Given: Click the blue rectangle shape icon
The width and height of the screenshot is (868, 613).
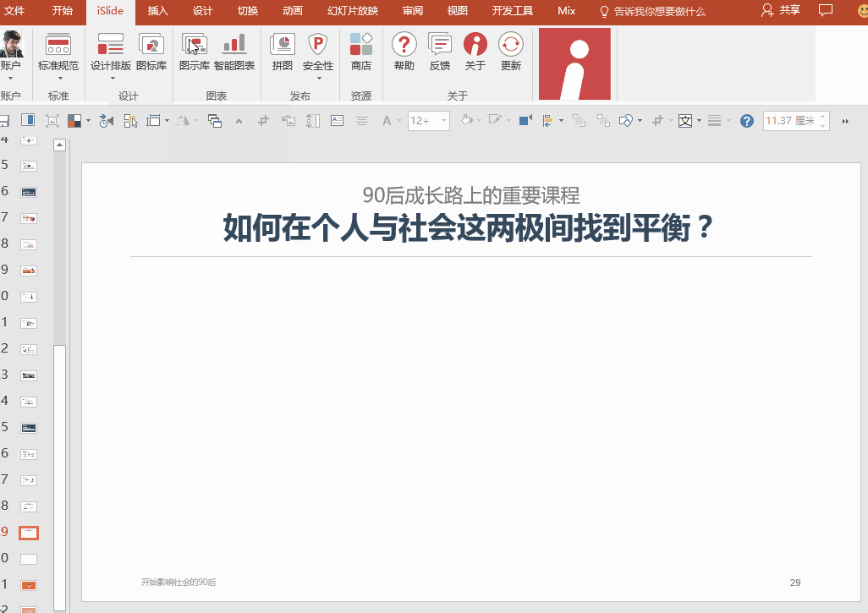Looking at the screenshot, I should pyautogui.click(x=525, y=120).
